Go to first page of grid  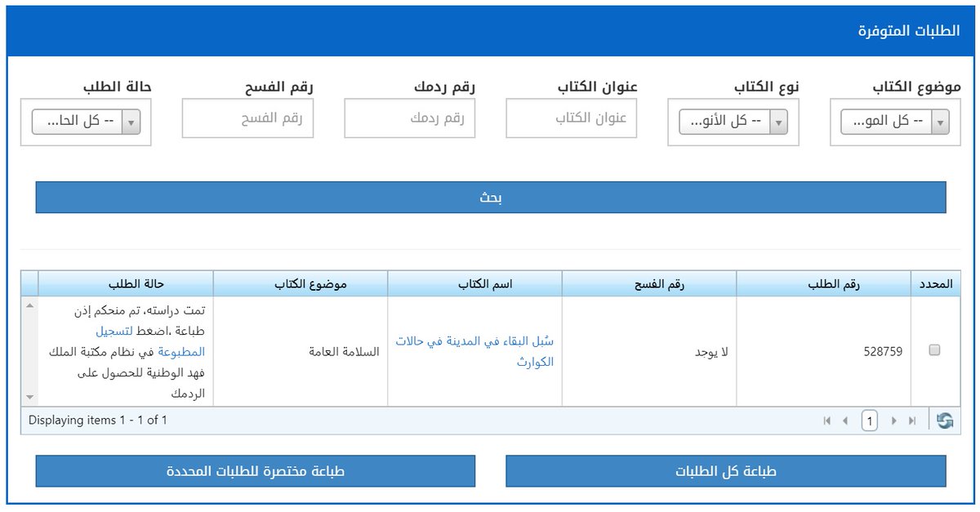click(827, 421)
